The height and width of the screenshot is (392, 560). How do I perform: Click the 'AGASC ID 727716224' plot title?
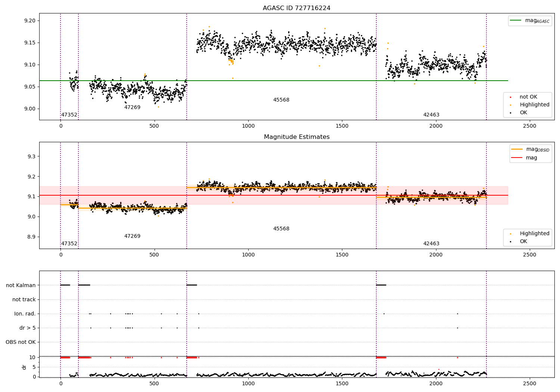pyautogui.click(x=296, y=8)
